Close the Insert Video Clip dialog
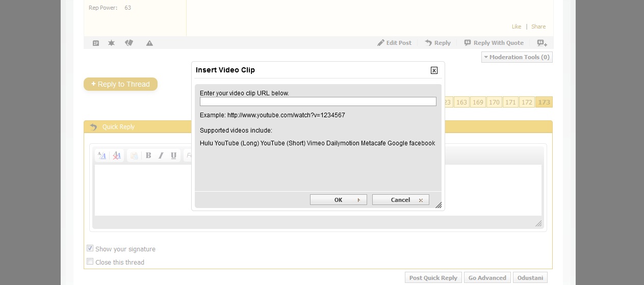Screen dimensions: 644x285 point(434,70)
